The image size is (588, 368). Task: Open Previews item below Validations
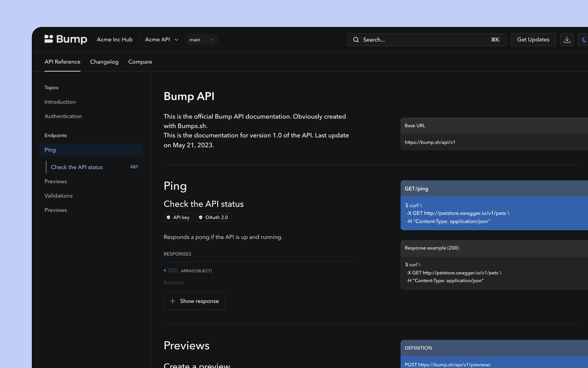[x=56, y=210]
